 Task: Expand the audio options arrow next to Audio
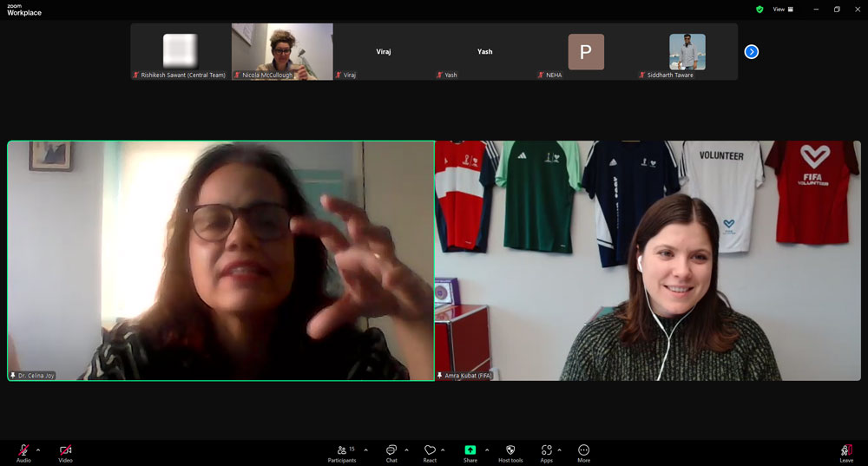pyautogui.click(x=38, y=450)
